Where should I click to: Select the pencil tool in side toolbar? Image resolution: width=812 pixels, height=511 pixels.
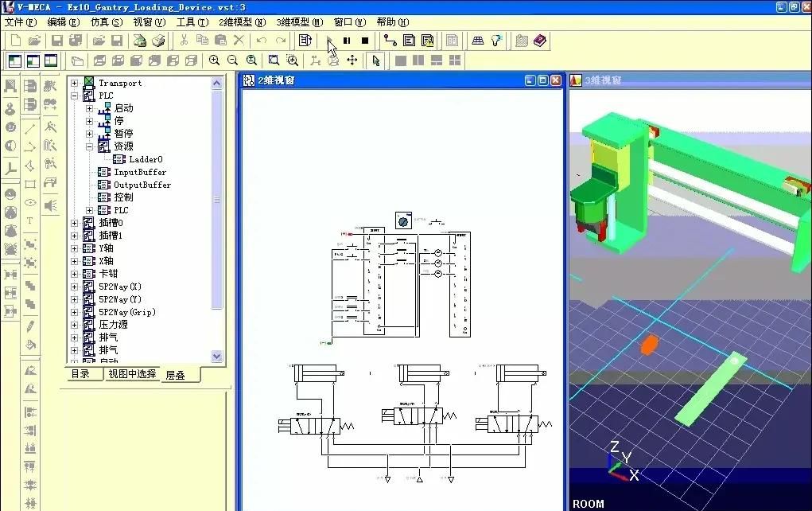30,326
